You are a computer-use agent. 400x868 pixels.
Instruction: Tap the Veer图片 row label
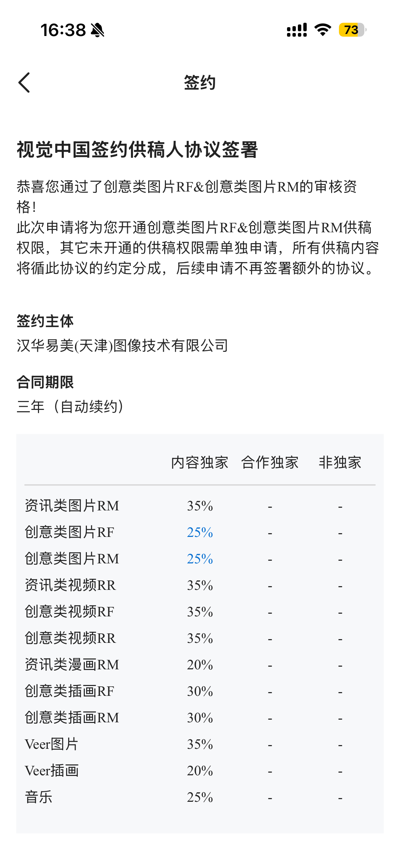pos(52,744)
